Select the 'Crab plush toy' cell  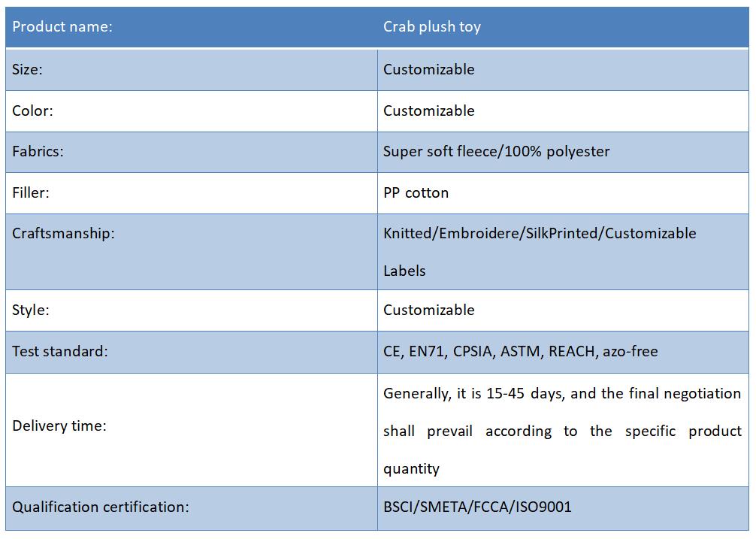(563, 27)
